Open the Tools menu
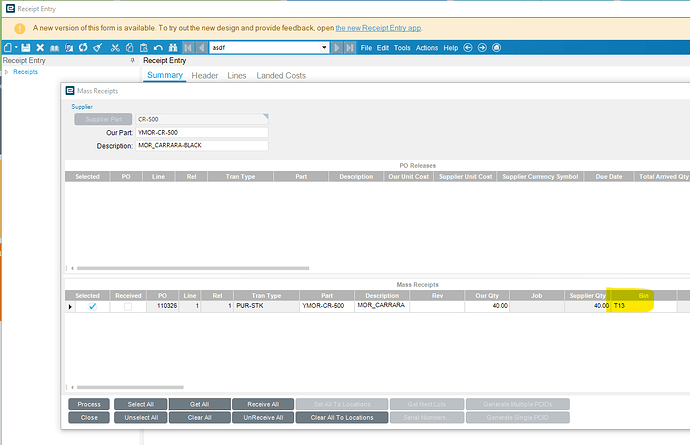The height and width of the screenshot is (445, 690). pos(402,48)
